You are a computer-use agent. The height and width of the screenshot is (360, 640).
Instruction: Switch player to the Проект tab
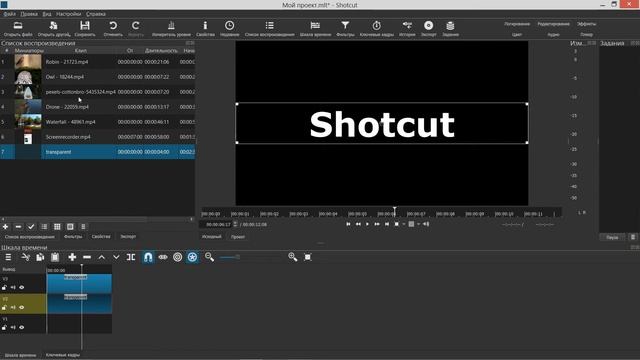(x=238, y=237)
